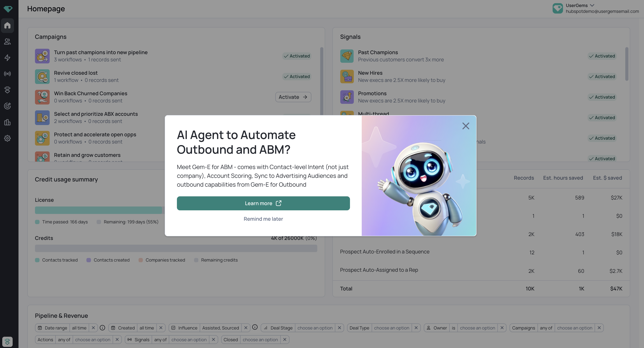This screenshot has width=644, height=348.
Task: Show info next to Date range filter
Action: coord(102,327)
